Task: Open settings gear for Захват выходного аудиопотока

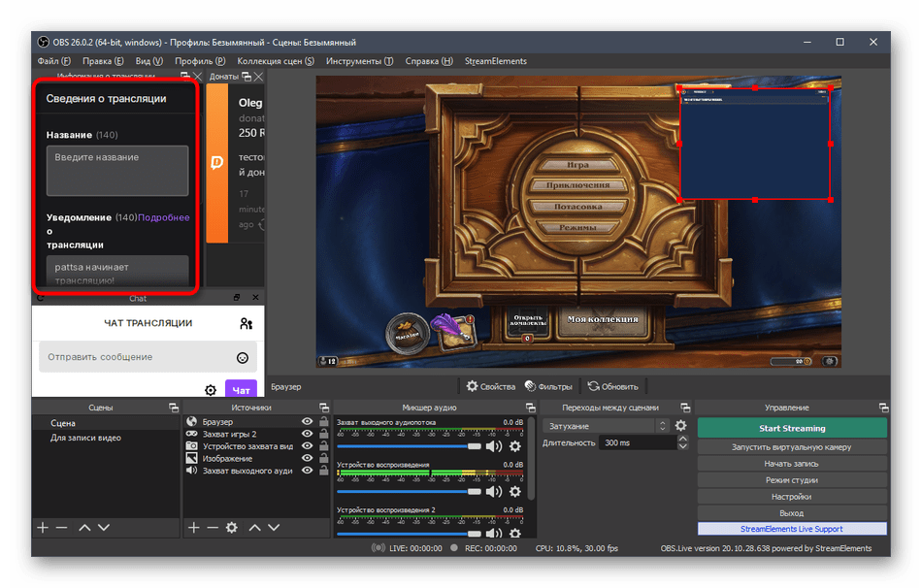Action: (x=515, y=445)
